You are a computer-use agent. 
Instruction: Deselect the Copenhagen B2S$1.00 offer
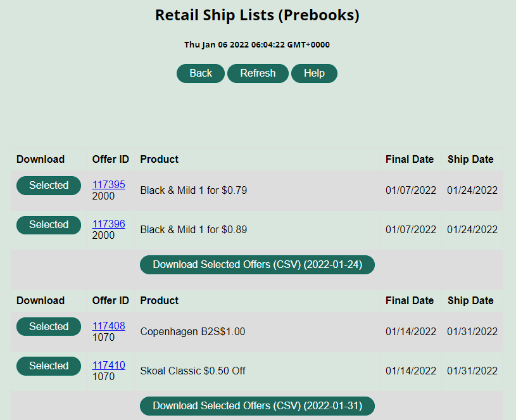point(49,327)
